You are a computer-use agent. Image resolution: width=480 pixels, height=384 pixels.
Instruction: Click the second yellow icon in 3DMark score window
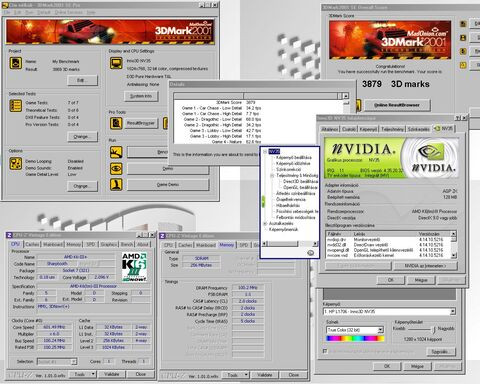[463, 38]
